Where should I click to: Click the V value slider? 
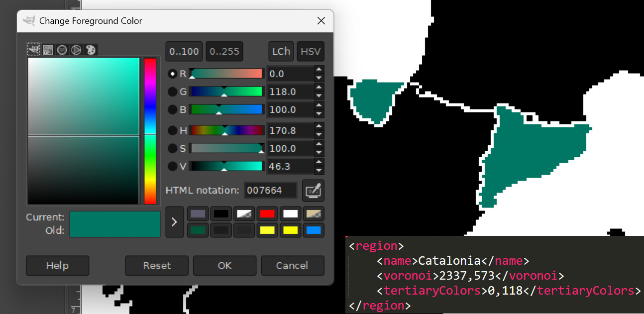pos(226,166)
